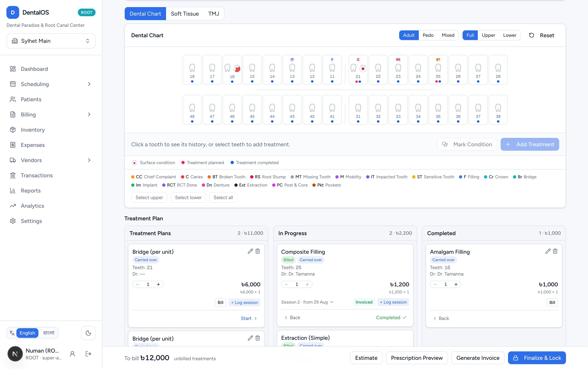
Task: Open Prescription Preview
Action: coord(417,358)
